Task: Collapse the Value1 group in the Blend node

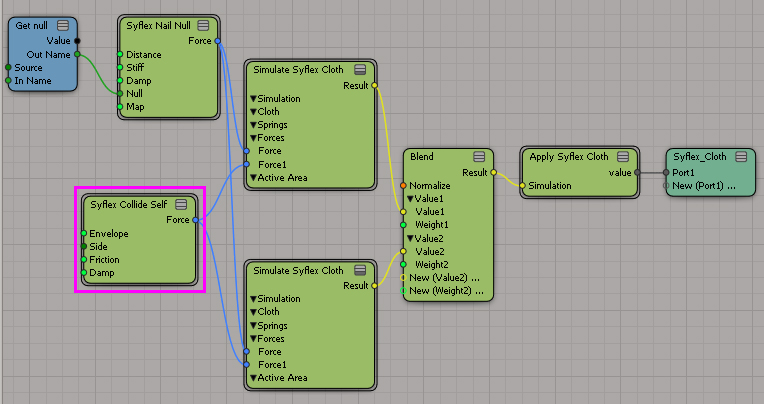Action: click(x=410, y=199)
